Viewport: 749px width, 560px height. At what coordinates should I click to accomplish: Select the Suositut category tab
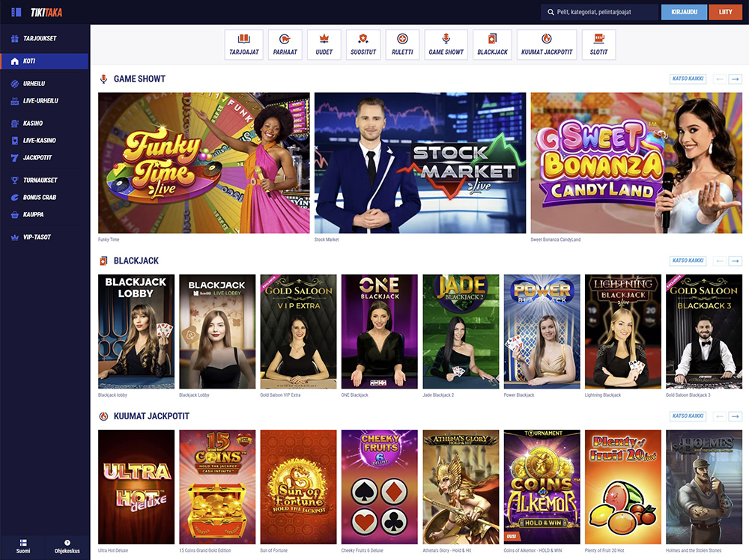coord(363,44)
